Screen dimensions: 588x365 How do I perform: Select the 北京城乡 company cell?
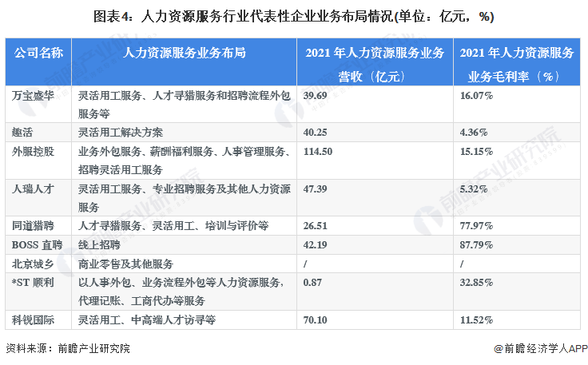(34, 263)
